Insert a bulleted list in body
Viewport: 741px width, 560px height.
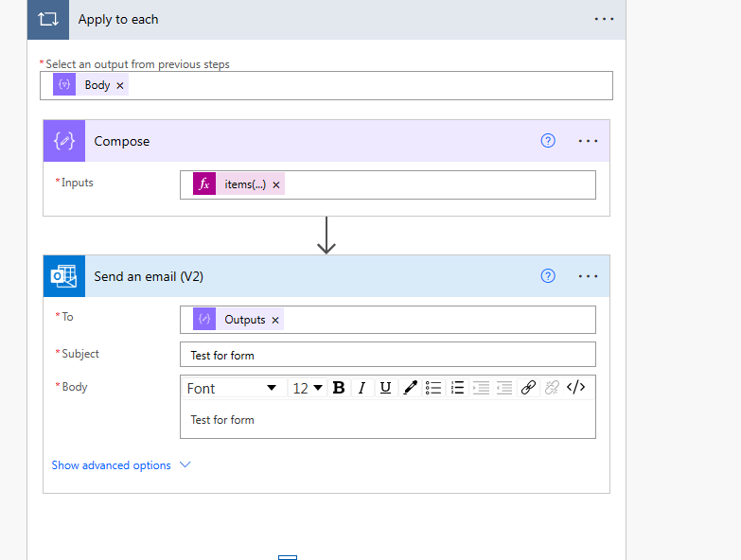[x=433, y=388]
